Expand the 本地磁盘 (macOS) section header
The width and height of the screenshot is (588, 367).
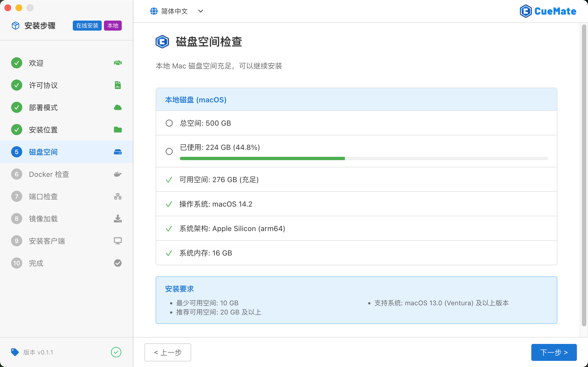click(x=196, y=100)
